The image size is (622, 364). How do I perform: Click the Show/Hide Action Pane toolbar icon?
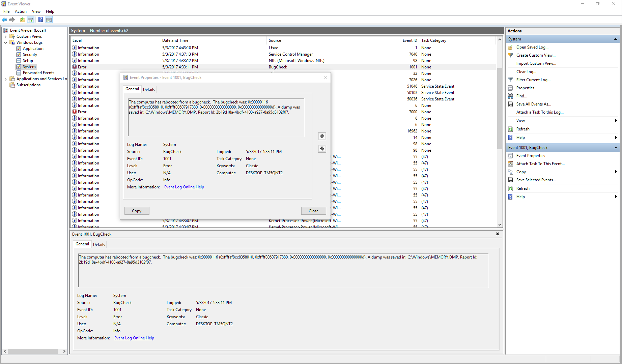(x=49, y=20)
